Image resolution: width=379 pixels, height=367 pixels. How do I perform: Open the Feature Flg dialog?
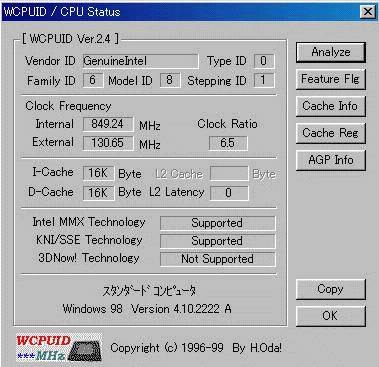click(331, 79)
